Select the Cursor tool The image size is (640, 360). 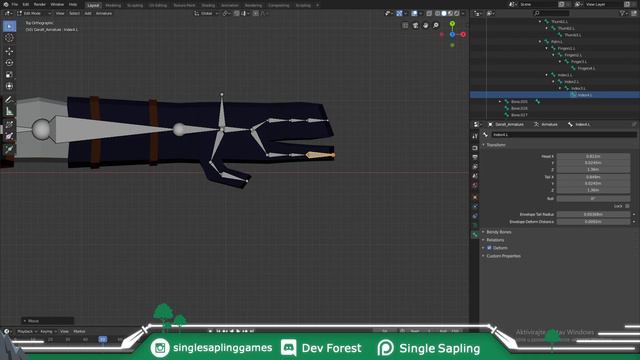[x=9, y=38]
